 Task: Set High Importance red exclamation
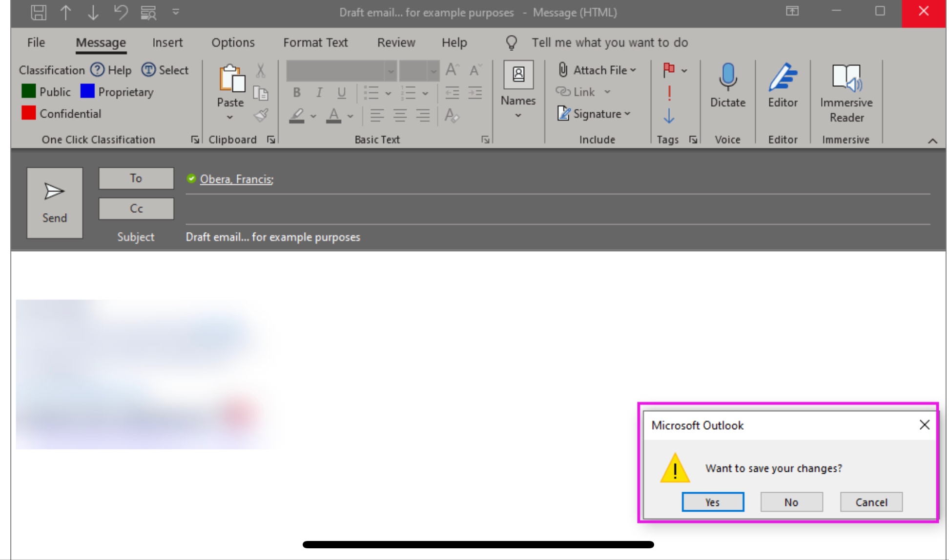pos(669,93)
